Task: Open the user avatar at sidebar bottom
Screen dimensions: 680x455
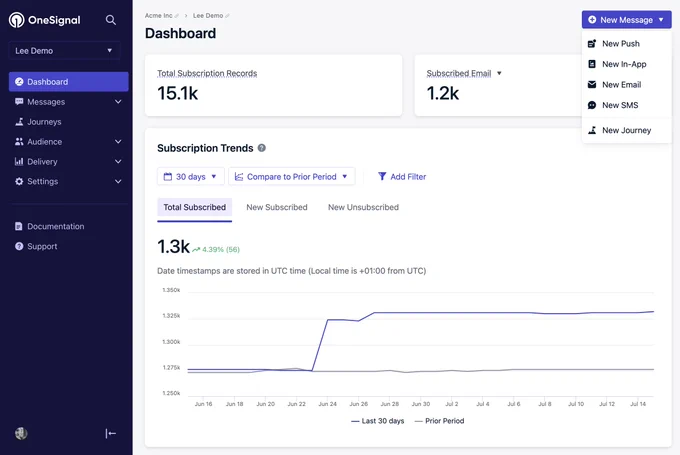Action: [x=21, y=433]
